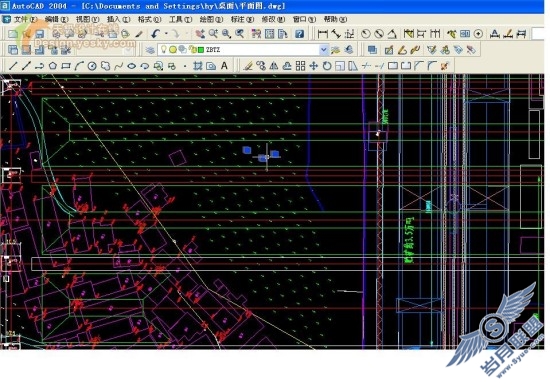This screenshot has width=550, height=385.
Task: Open the 文件 (File) menu
Action: tap(26, 19)
